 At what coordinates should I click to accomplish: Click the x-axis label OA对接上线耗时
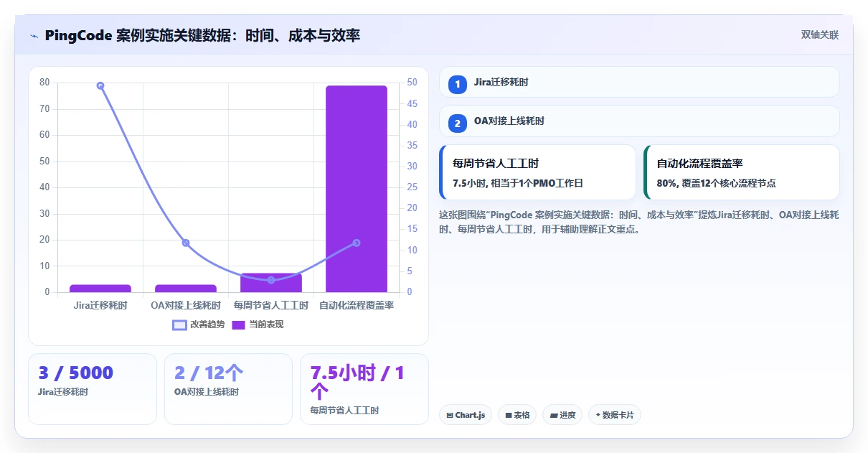[186, 306]
